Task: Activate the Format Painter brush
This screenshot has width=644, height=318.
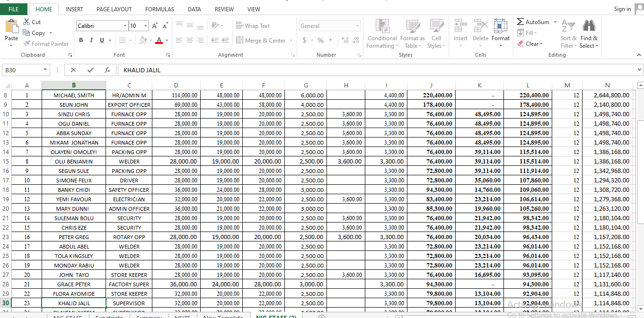Action: 26,44
